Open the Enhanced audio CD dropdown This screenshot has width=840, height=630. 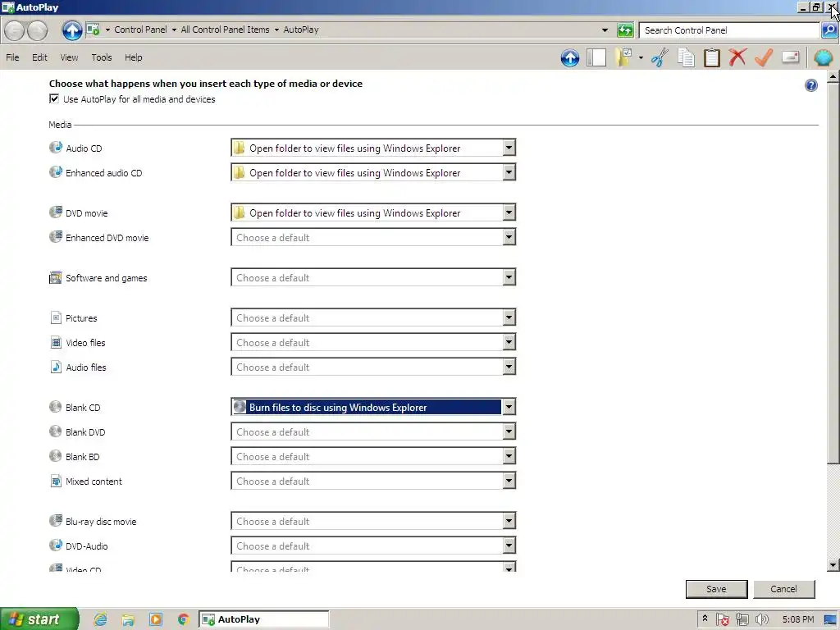coord(373,172)
